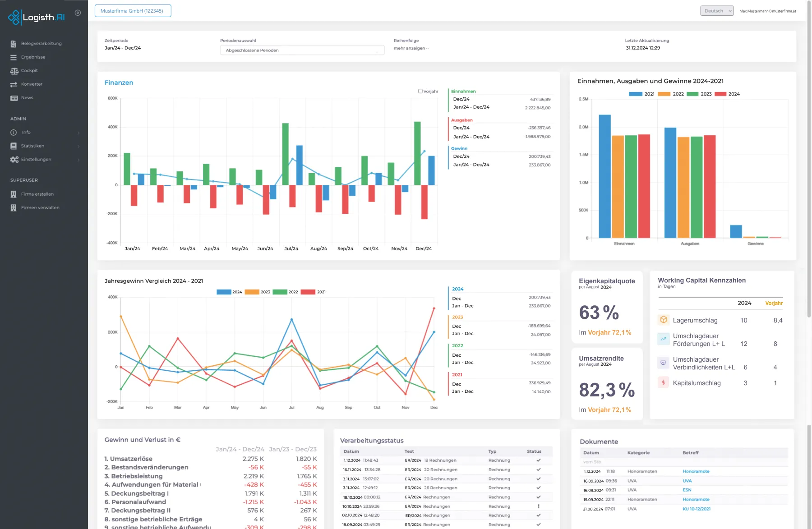Screen dimensions: 812x529
Task: Click the Statistiken icon
Action: click(14, 146)
